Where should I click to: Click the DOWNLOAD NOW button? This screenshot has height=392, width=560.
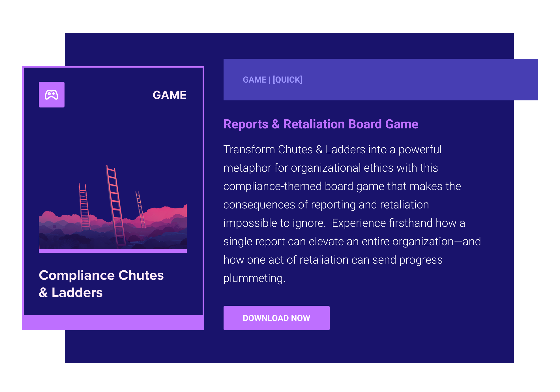[x=276, y=318]
